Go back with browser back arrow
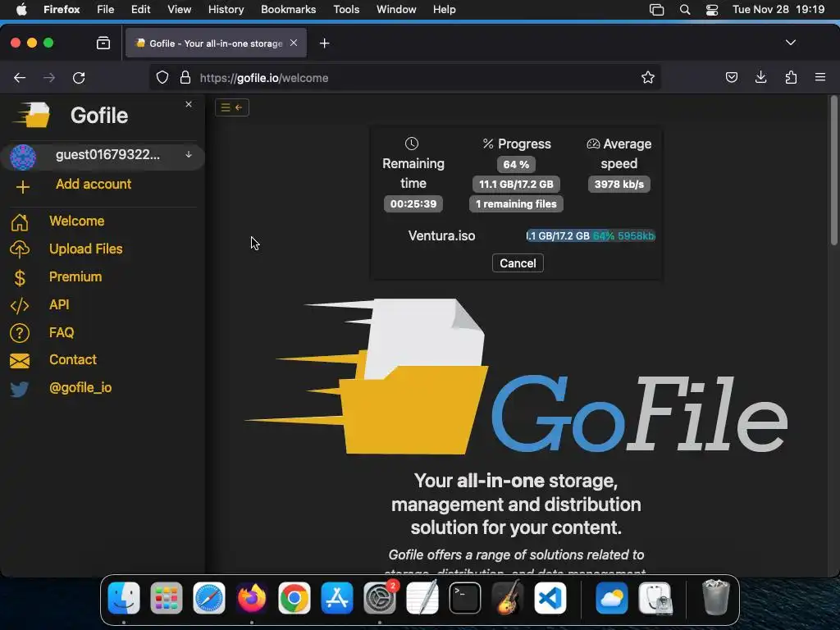 coord(20,78)
